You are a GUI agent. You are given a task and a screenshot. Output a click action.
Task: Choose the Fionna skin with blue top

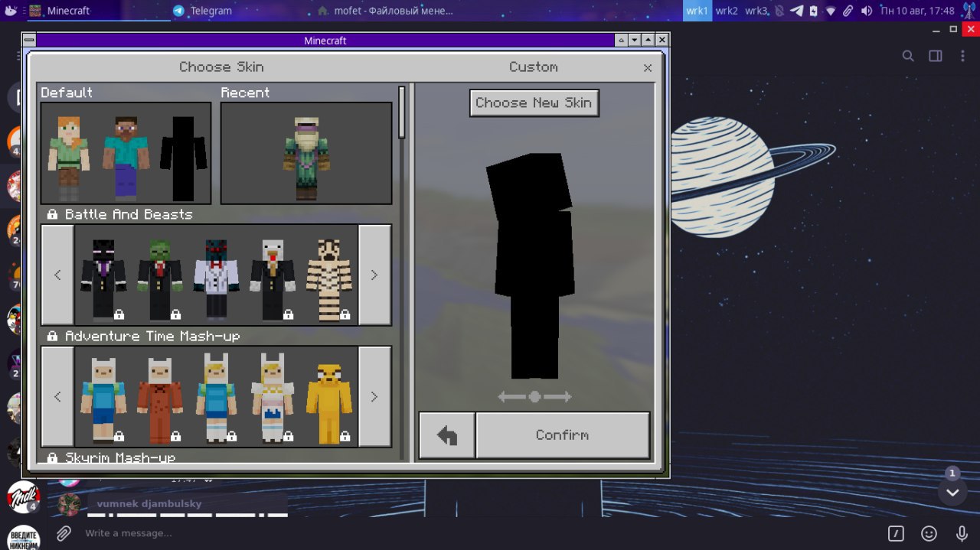(216, 398)
